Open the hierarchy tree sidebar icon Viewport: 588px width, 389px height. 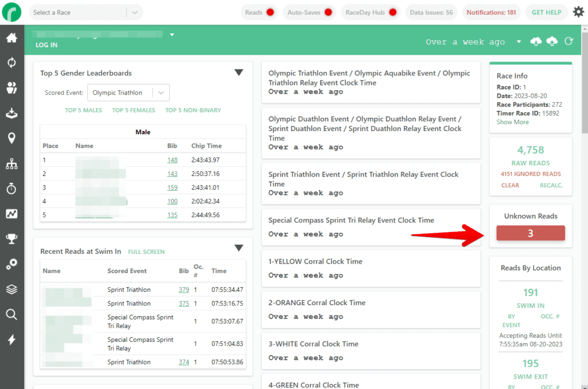click(11, 164)
